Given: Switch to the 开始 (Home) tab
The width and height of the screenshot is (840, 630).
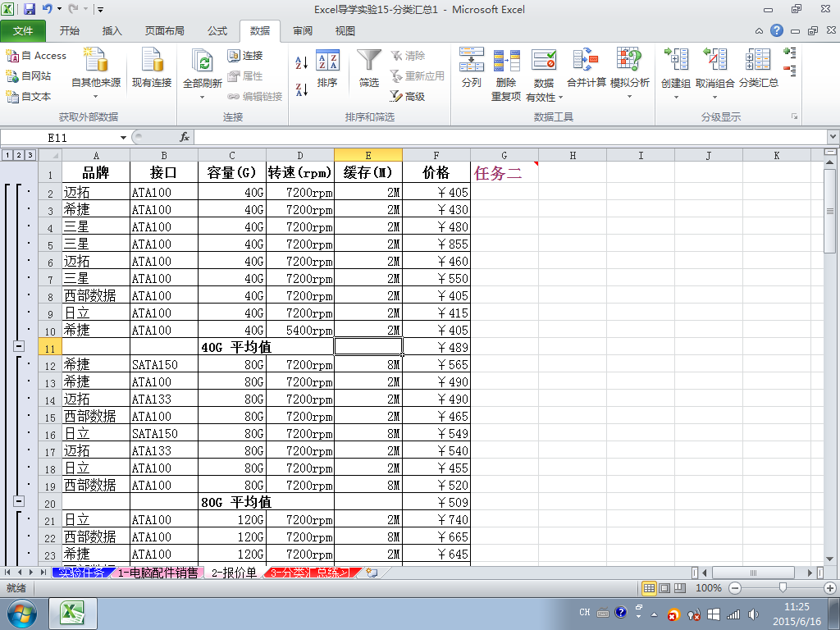Looking at the screenshot, I should pyautogui.click(x=70, y=31).
